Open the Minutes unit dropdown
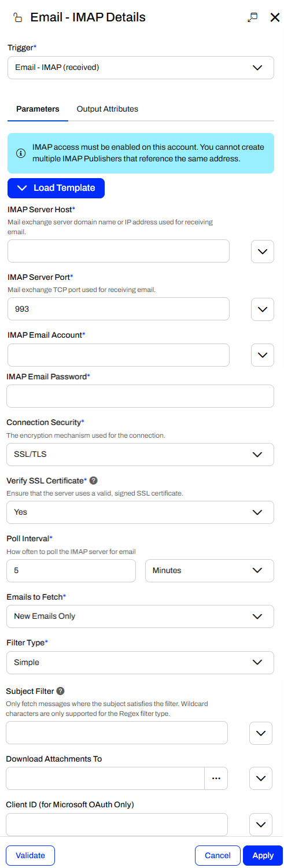 [209, 571]
